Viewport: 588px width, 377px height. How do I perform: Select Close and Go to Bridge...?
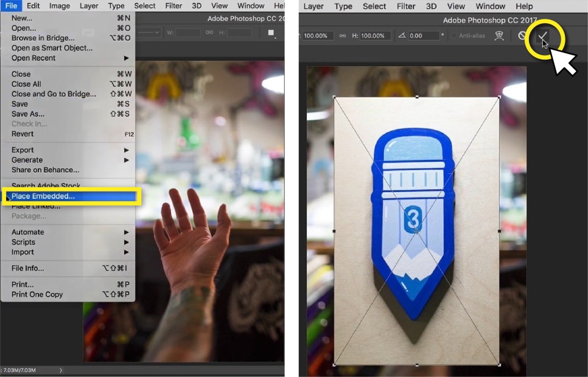coord(68,94)
